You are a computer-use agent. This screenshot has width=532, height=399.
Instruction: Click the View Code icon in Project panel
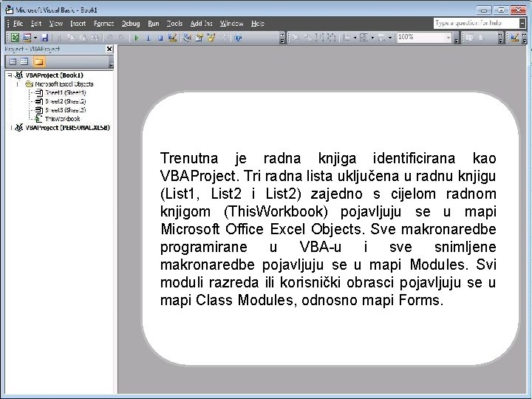(x=13, y=62)
